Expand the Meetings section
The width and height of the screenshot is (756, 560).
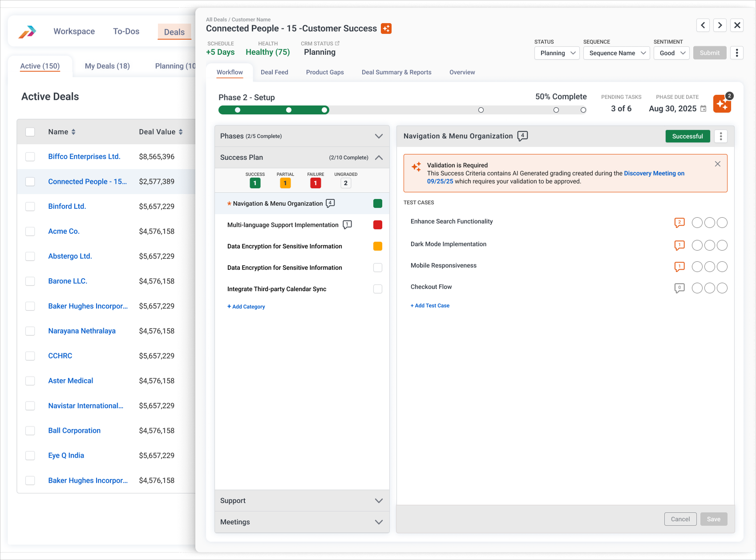click(379, 522)
